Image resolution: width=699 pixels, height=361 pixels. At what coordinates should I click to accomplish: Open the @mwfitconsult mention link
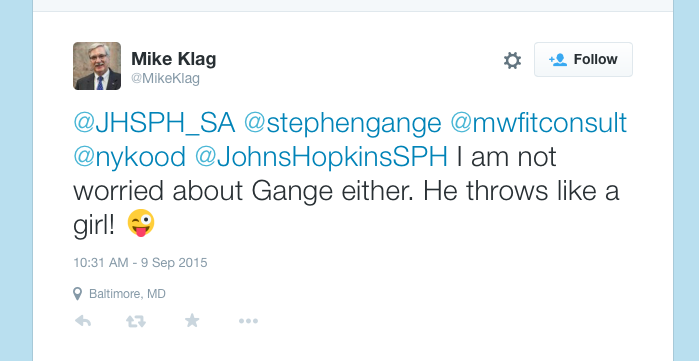coord(539,123)
